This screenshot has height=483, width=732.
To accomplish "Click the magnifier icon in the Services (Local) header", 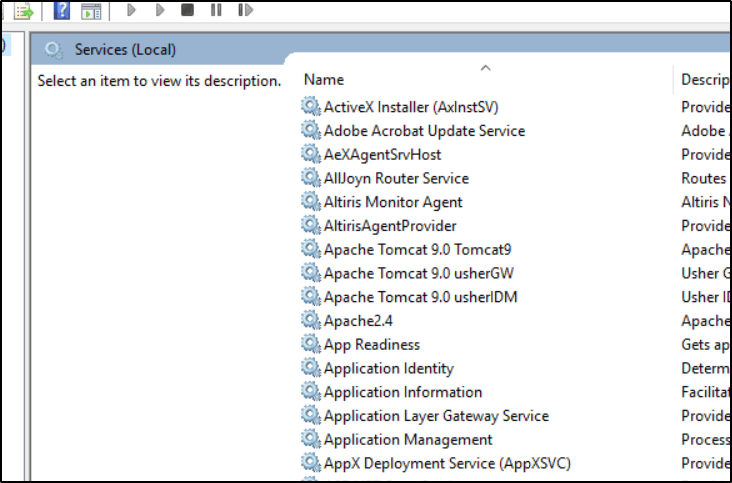I will [x=53, y=50].
